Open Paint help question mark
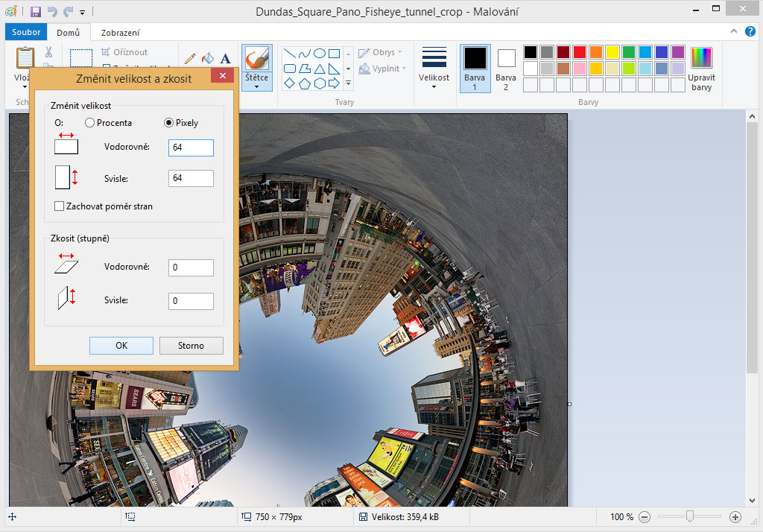 [750, 31]
